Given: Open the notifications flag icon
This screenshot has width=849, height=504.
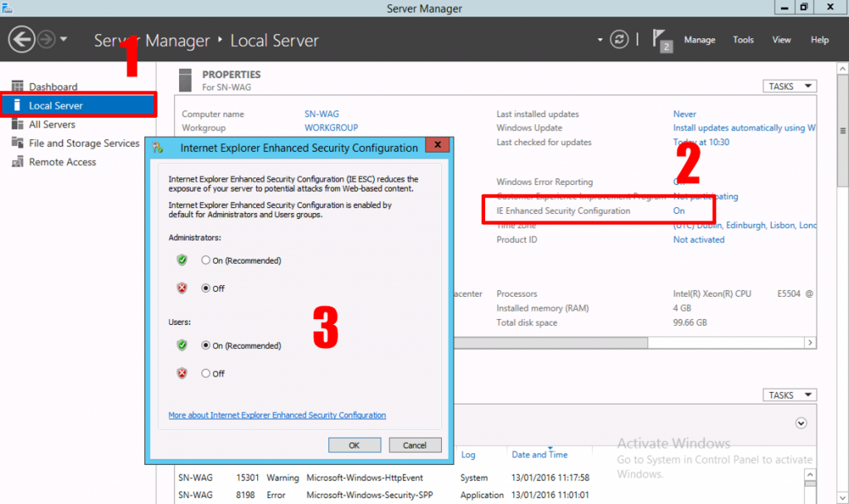Looking at the screenshot, I should (662, 40).
